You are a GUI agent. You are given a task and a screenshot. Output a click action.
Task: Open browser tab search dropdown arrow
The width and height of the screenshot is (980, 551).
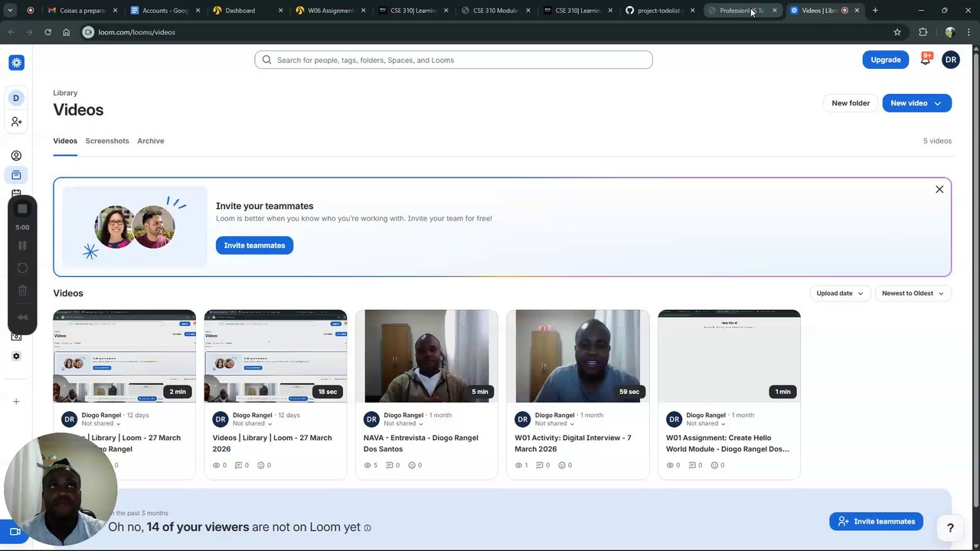pyautogui.click(x=10, y=11)
